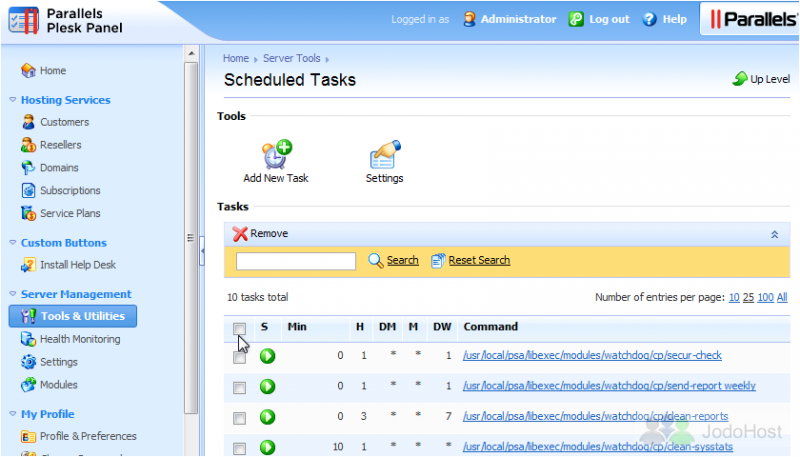Click the Home breadcrumb link
This screenshot has height=457, width=800.
coord(236,58)
